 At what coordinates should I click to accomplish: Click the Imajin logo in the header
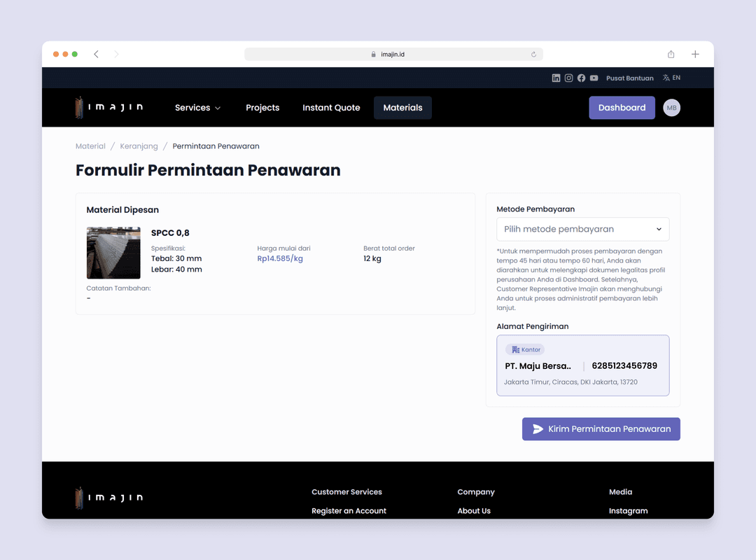(109, 107)
